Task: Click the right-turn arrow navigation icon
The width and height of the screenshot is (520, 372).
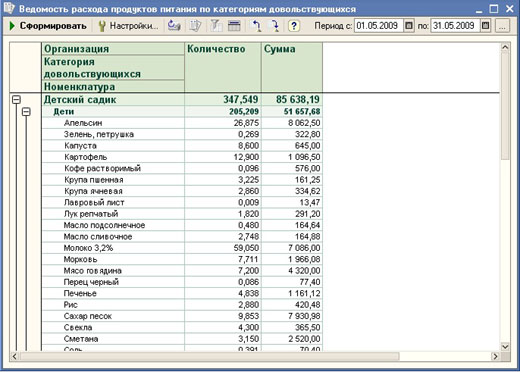Action: click(274, 26)
